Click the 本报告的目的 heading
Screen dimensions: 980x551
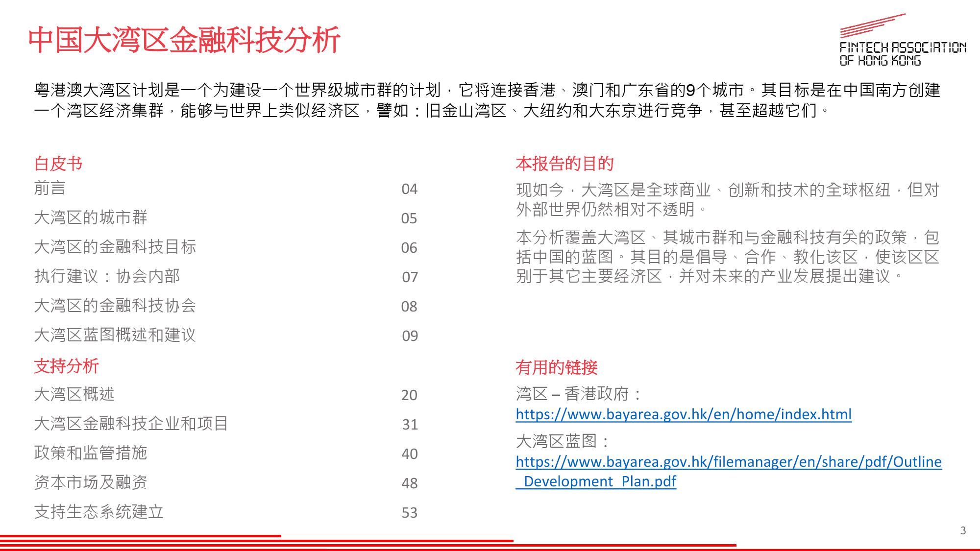coord(564,164)
